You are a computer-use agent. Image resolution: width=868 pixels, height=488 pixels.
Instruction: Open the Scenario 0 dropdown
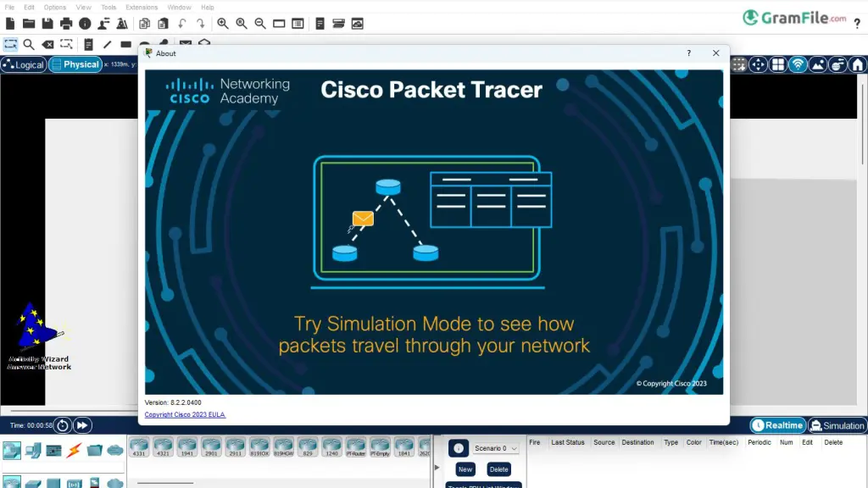click(x=496, y=448)
